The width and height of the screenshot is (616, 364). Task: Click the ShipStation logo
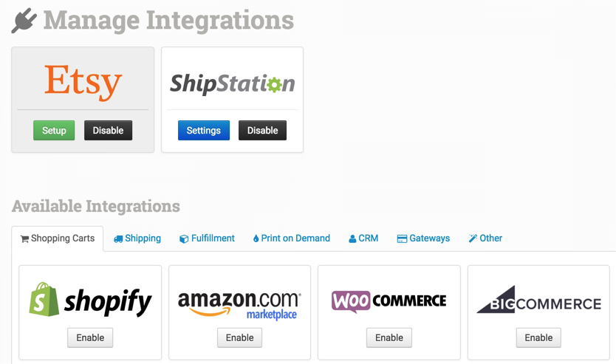tap(232, 83)
